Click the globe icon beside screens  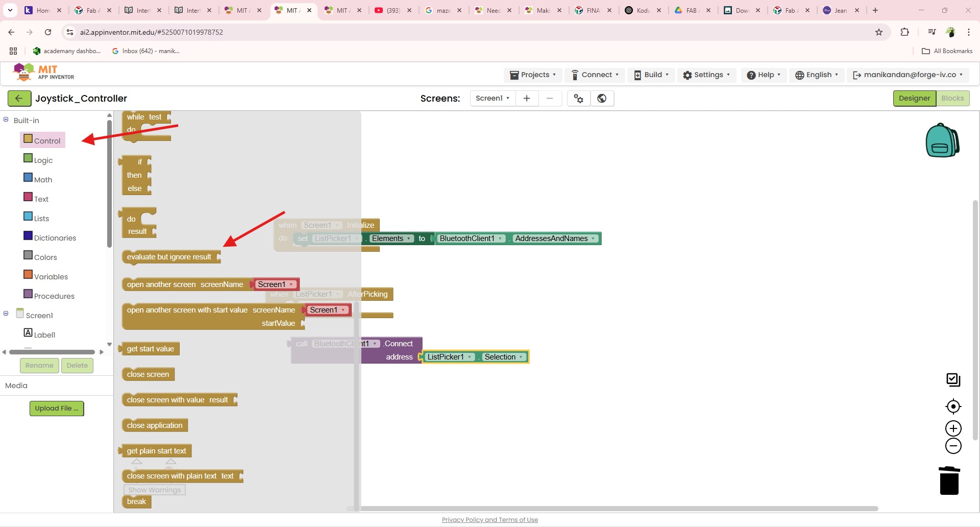point(602,99)
